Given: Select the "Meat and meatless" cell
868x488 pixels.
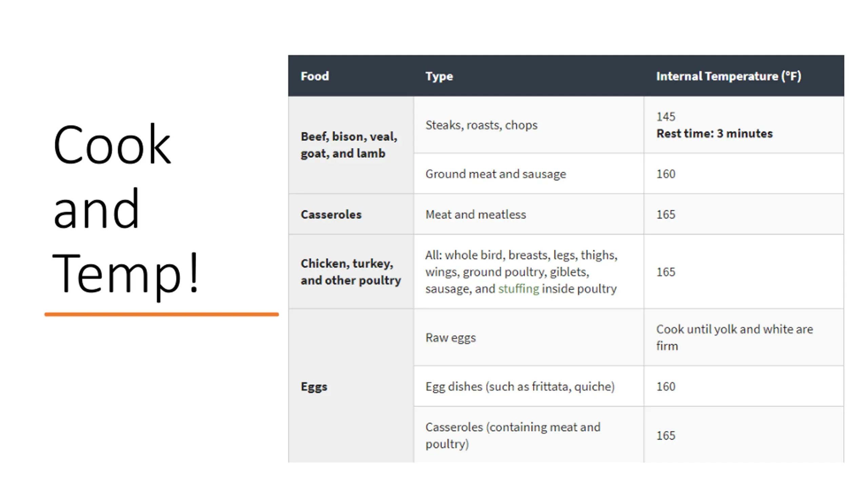Looking at the screenshot, I should pos(475,215).
